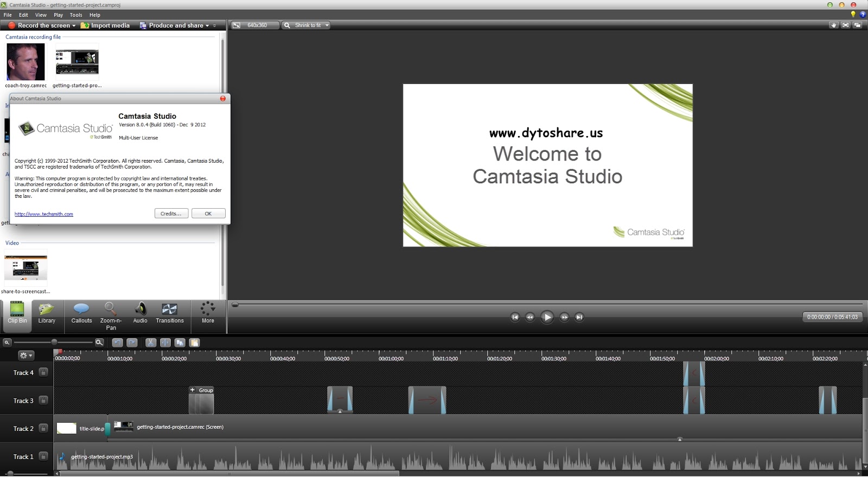The width and height of the screenshot is (868, 477).
Task: Open the toolbar options arrow after Produce and share
Action: 215,25
